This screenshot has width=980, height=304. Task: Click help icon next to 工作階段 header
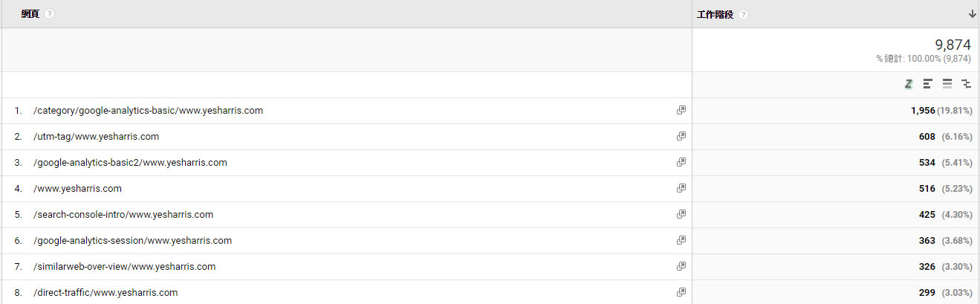tap(744, 14)
